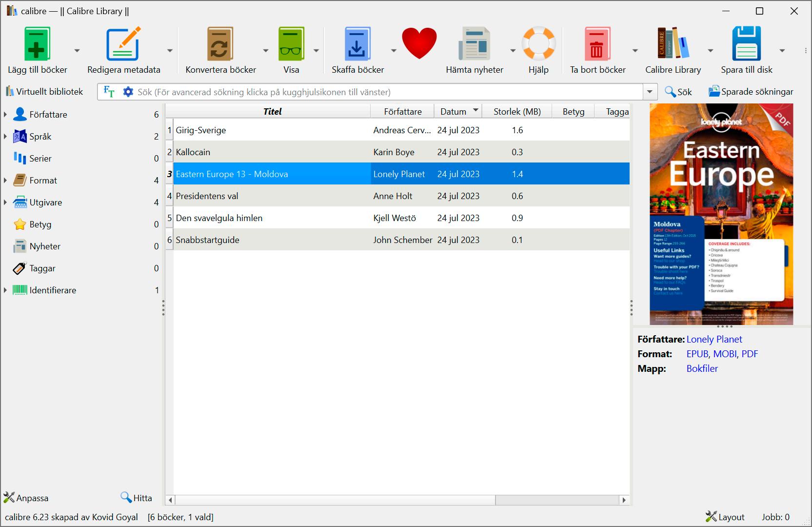Sort by the Titel column header
The height and width of the screenshot is (527, 812).
[272, 111]
